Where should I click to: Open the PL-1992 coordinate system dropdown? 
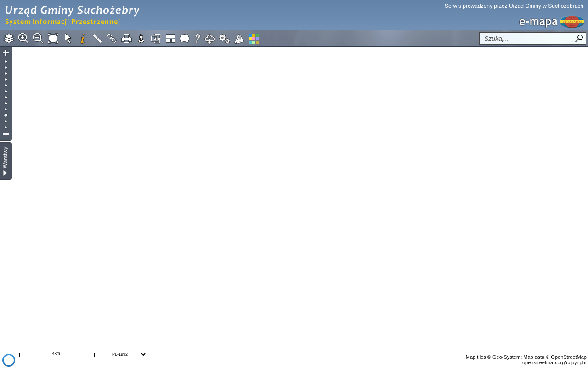[x=129, y=354]
